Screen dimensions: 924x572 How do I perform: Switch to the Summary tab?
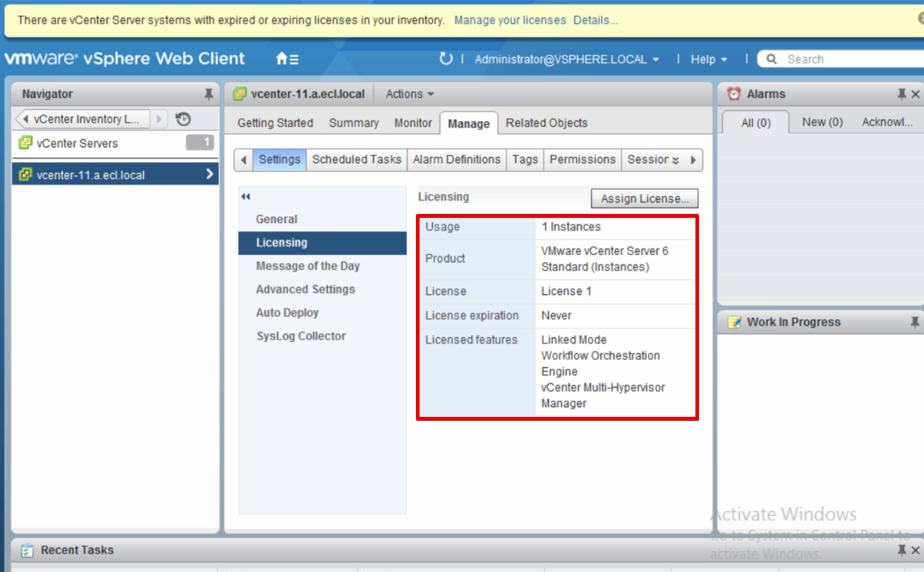point(354,123)
